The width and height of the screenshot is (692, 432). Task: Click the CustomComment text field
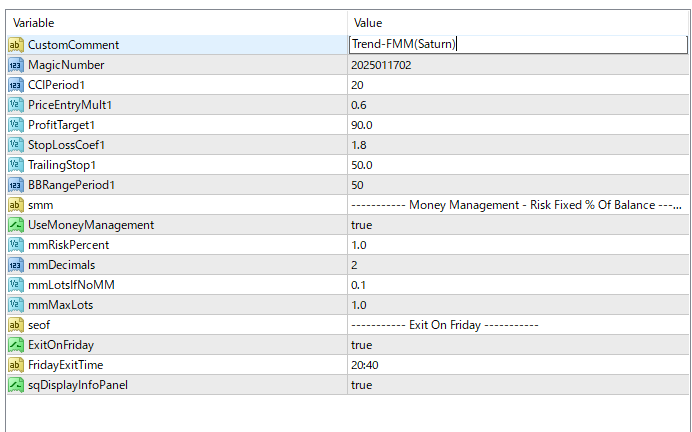tap(518, 44)
